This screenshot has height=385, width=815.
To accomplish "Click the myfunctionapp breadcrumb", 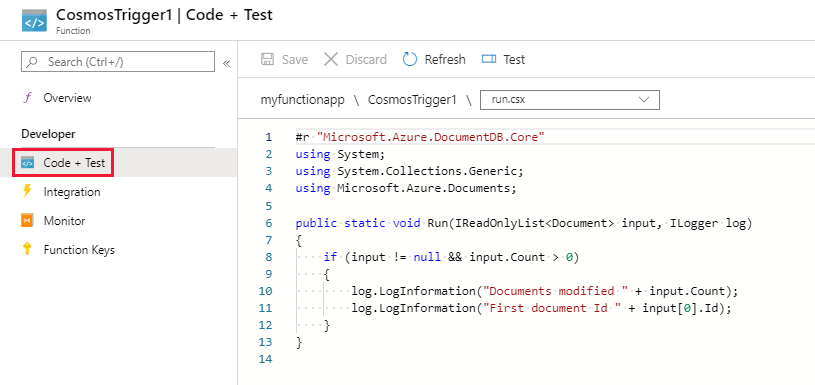I will coord(303,100).
